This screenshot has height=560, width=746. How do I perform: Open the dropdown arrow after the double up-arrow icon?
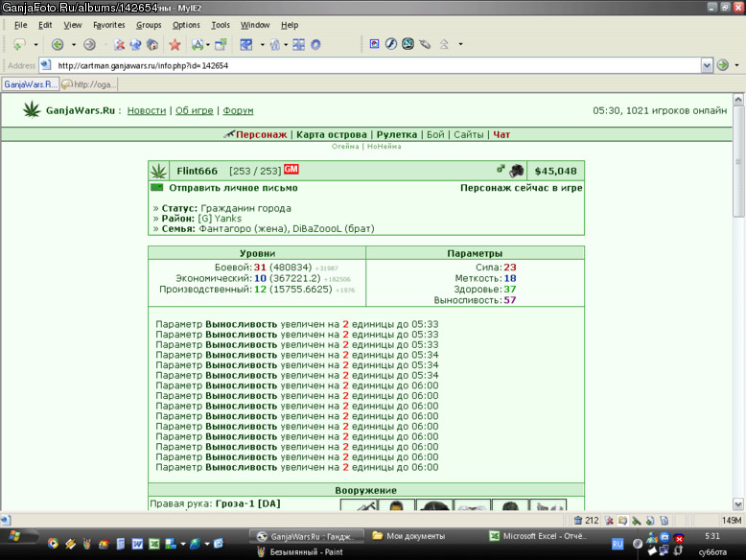[x=460, y=44]
